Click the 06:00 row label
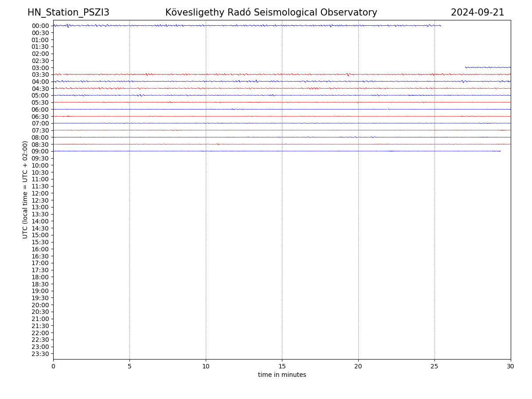The image size is (532, 399). [x=40, y=110]
